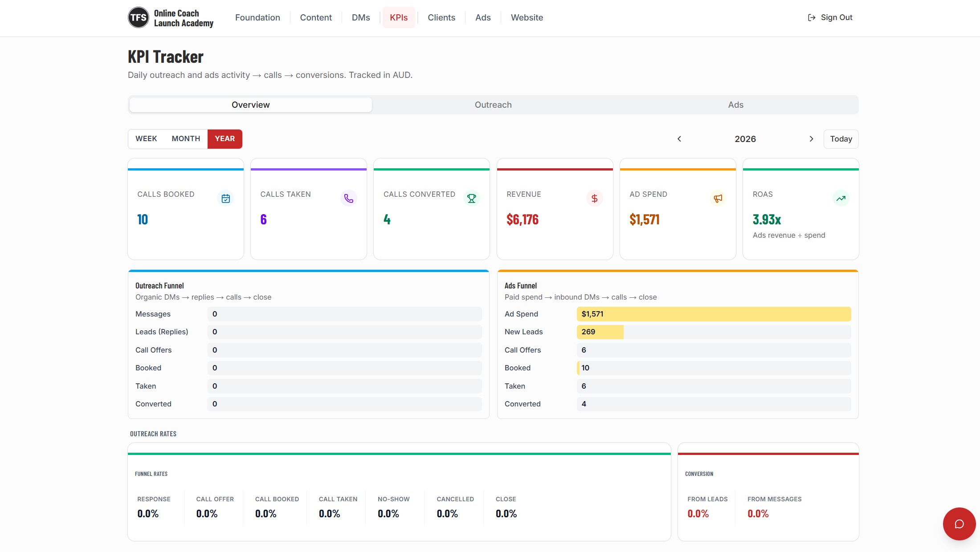Open the Clients nav item

pyautogui.click(x=441, y=18)
